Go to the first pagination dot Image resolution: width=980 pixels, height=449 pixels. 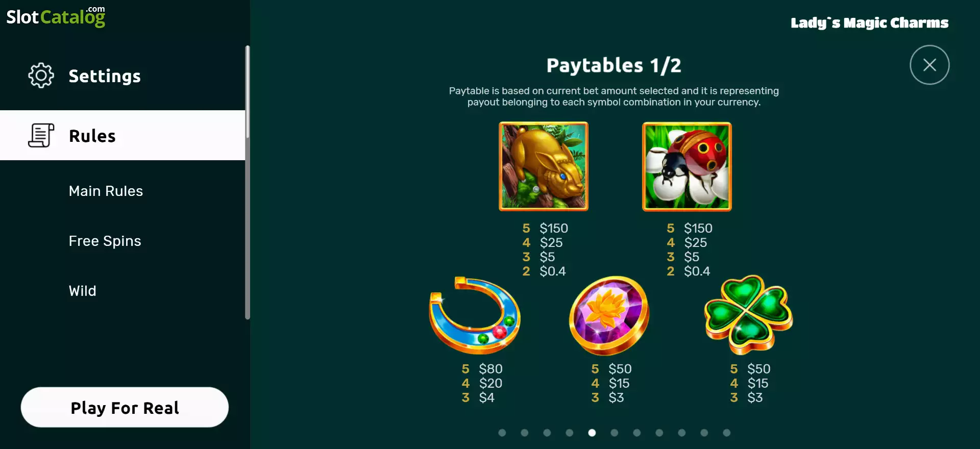(x=502, y=433)
